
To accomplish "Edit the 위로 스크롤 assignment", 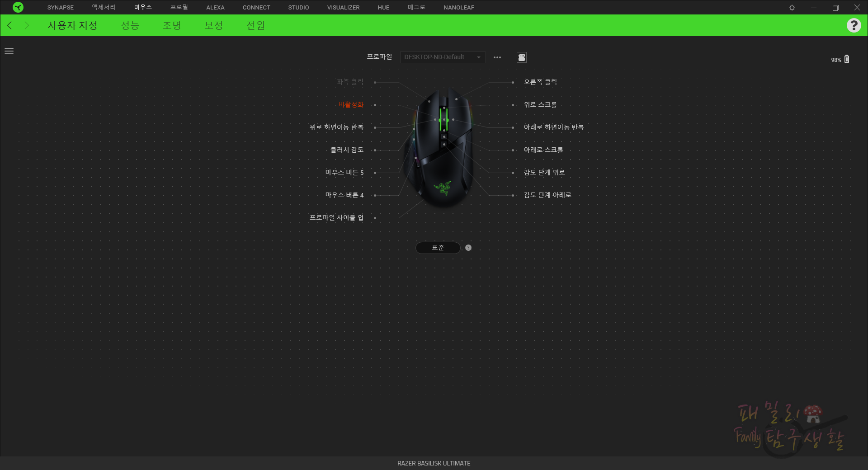I will coord(540,105).
